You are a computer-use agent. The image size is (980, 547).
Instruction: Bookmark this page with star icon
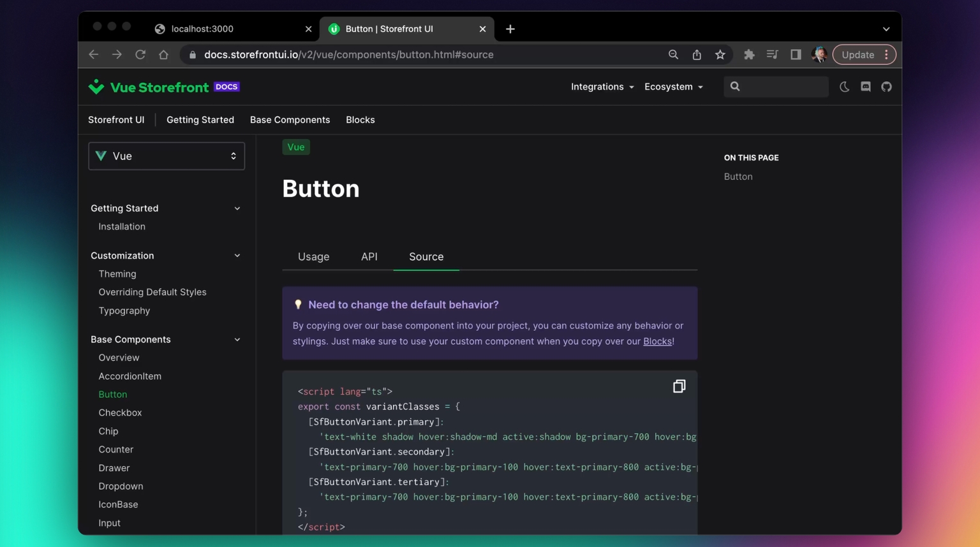pos(720,55)
